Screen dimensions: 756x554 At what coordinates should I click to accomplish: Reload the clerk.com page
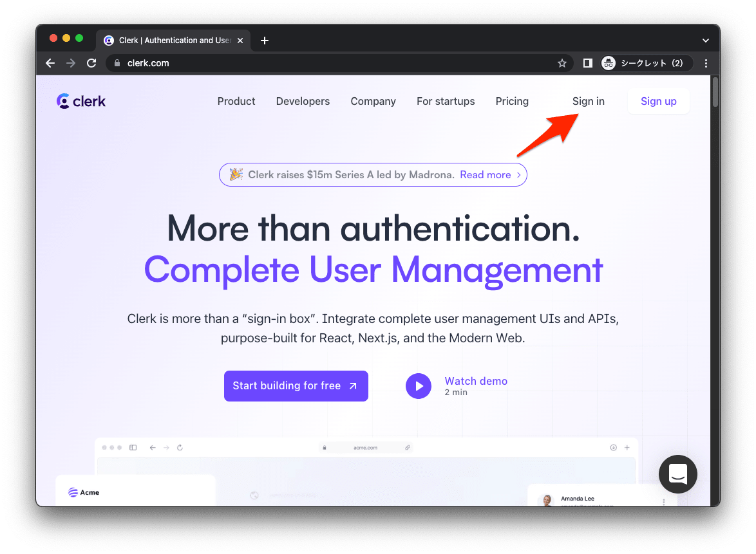(91, 63)
